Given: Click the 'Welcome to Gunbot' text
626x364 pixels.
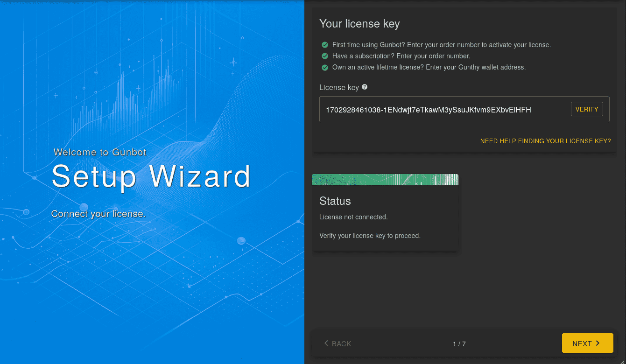Looking at the screenshot, I should pyautogui.click(x=100, y=152).
